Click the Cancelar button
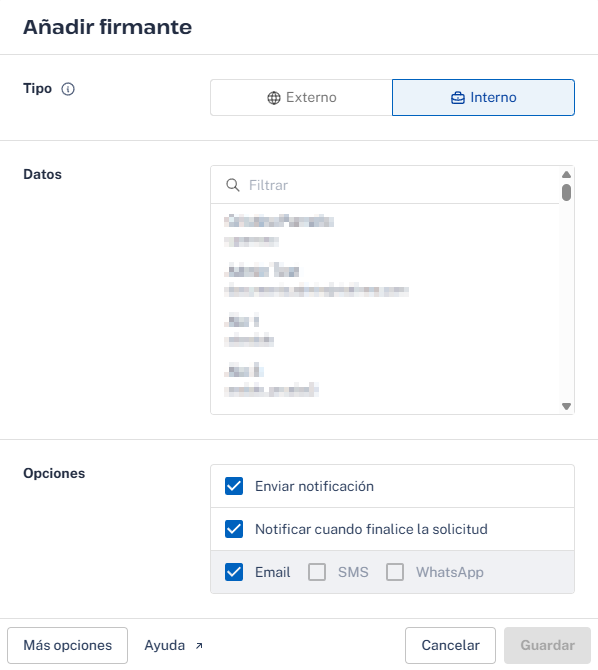This screenshot has width=598, height=670. tap(451, 645)
